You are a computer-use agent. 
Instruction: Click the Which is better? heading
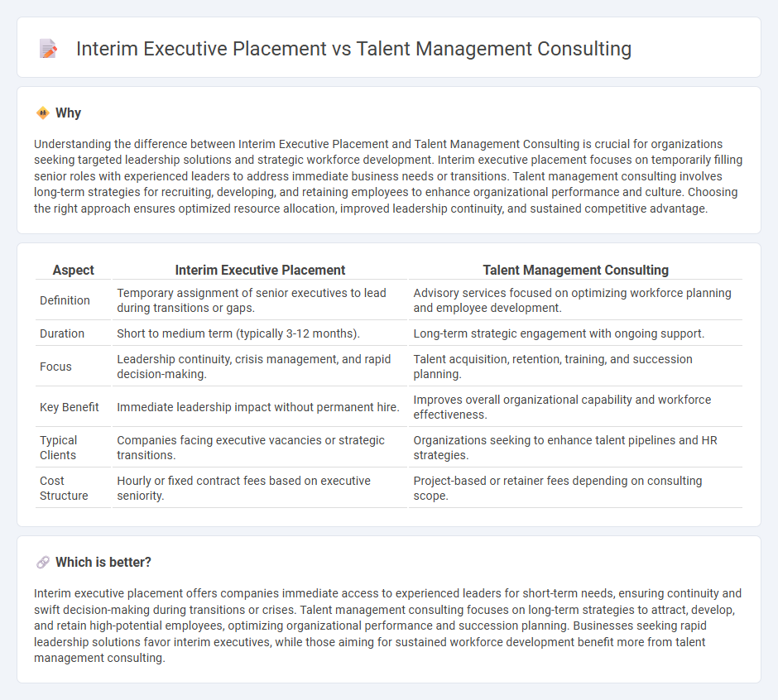[103, 562]
